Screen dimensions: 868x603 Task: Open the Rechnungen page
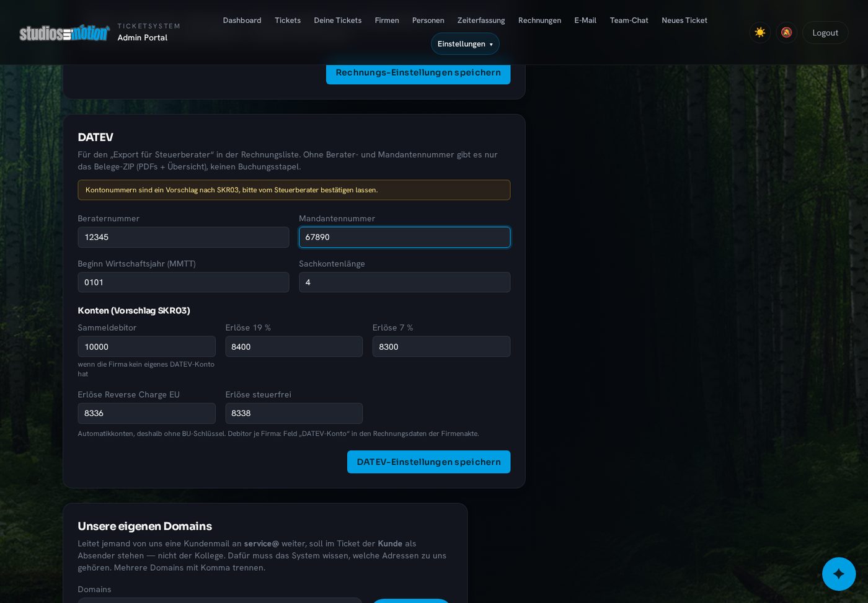point(539,20)
